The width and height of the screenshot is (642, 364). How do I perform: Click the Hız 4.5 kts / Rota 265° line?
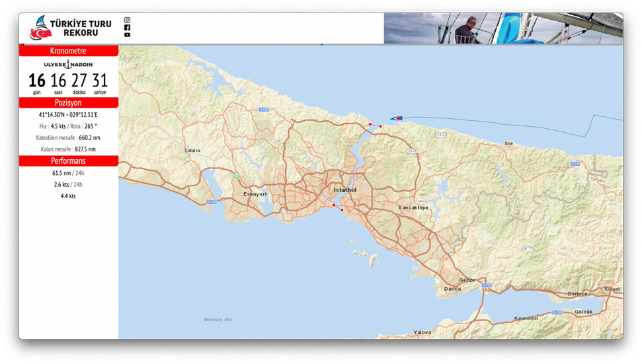[68, 126]
